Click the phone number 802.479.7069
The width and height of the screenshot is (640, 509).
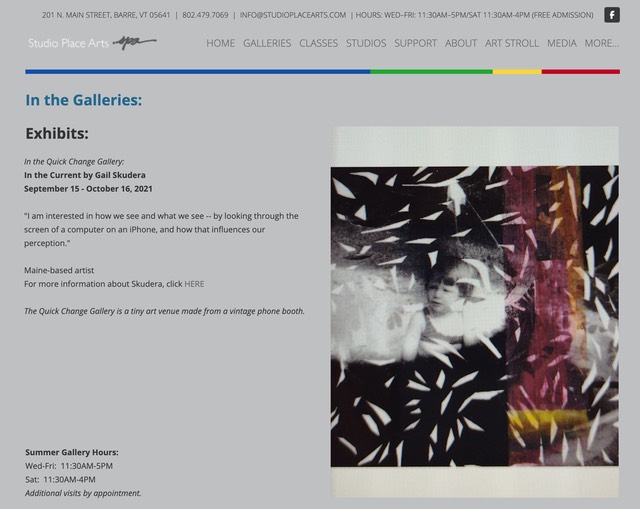pyautogui.click(x=205, y=15)
